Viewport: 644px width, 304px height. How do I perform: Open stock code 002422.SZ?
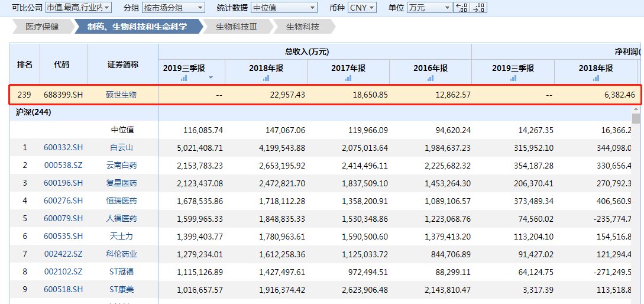pos(63,254)
